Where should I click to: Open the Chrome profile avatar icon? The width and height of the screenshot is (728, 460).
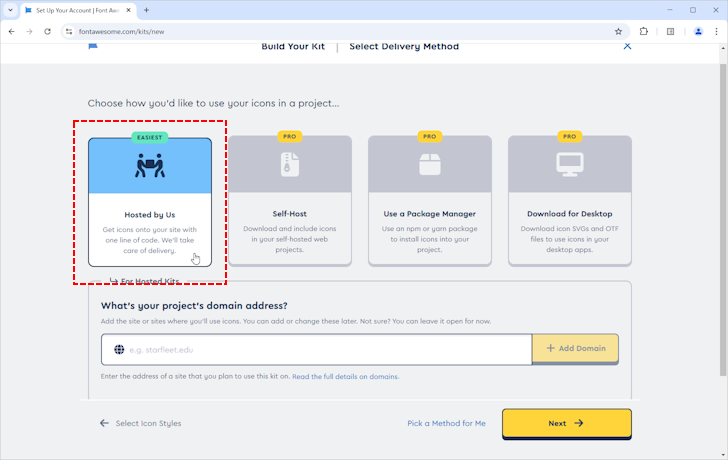(x=698, y=31)
